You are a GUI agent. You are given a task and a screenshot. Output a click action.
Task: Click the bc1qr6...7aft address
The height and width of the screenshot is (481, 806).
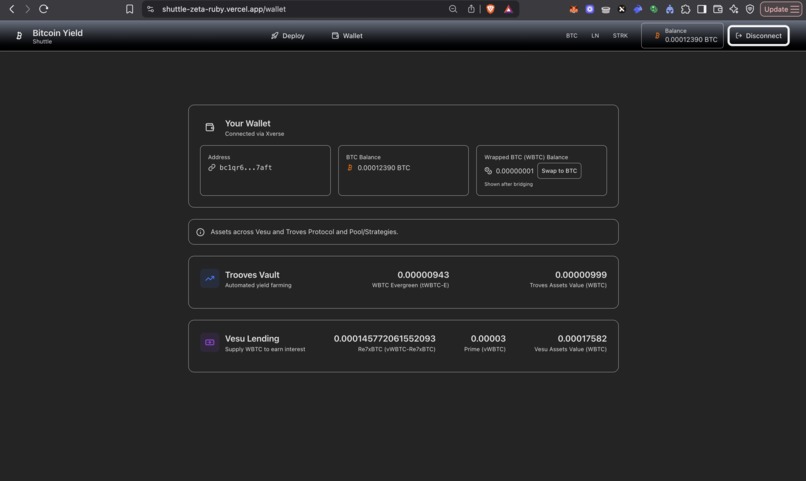pyautogui.click(x=246, y=168)
